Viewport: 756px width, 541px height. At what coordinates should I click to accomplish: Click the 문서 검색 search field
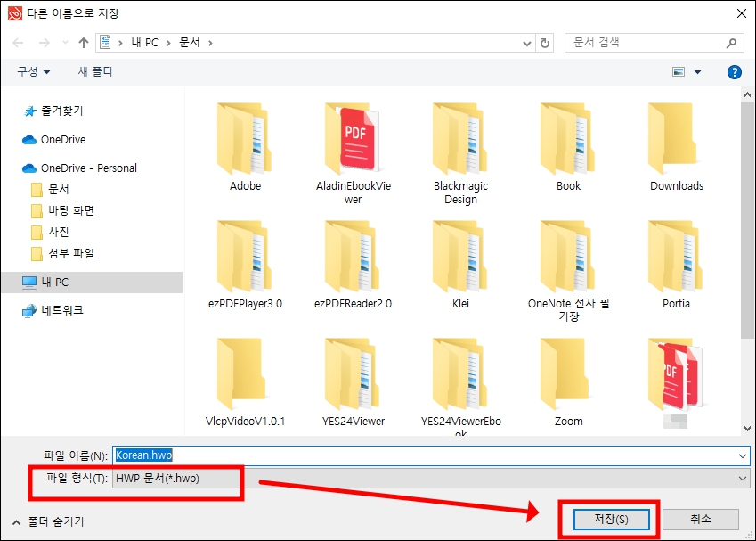654,43
